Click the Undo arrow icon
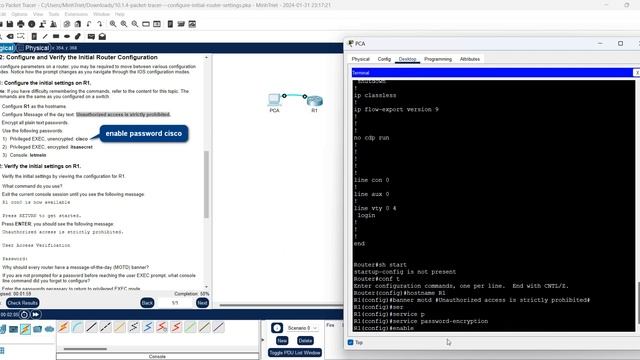The image size is (640, 360). tap(89, 24)
